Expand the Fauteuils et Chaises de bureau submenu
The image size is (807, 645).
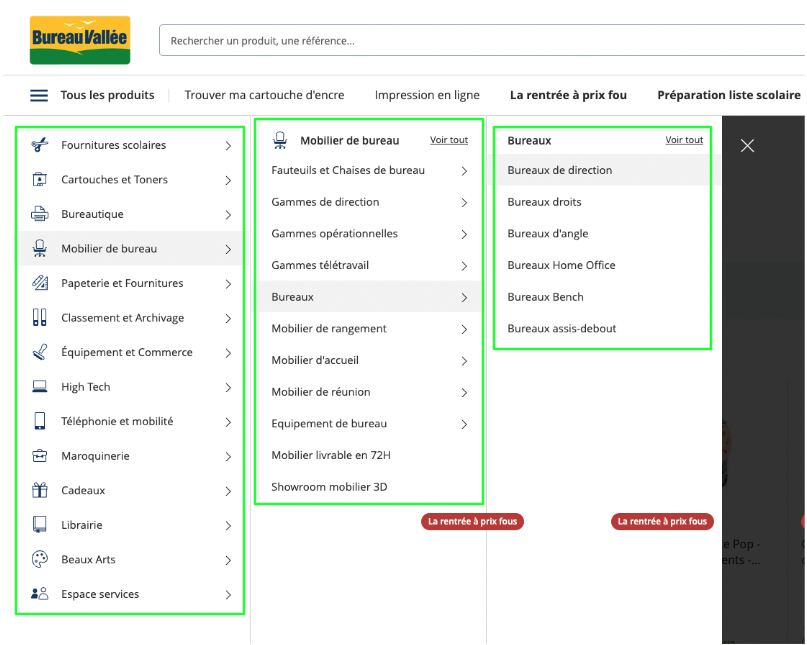463,172
